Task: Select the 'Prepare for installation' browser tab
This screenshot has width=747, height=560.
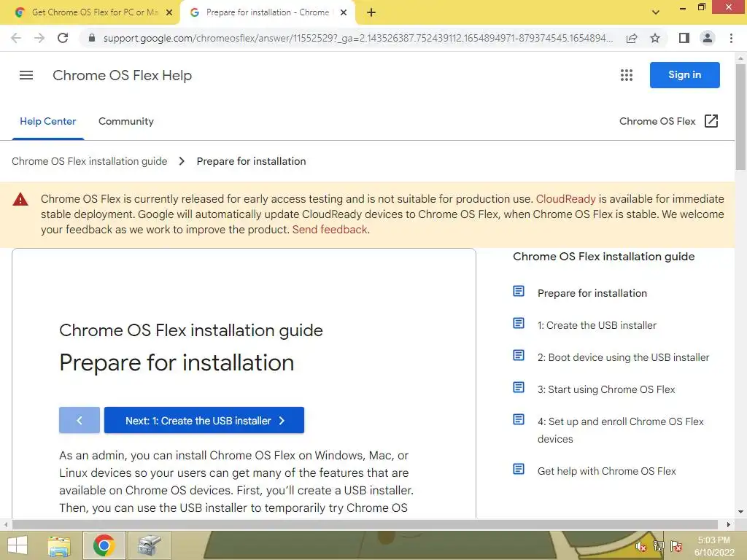Action: (x=267, y=12)
